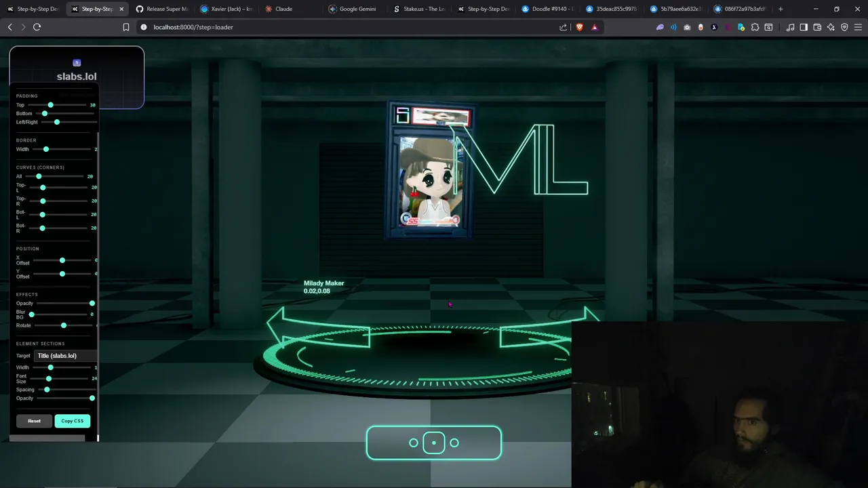Open the Brave Shields lion icon

point(580,27)
